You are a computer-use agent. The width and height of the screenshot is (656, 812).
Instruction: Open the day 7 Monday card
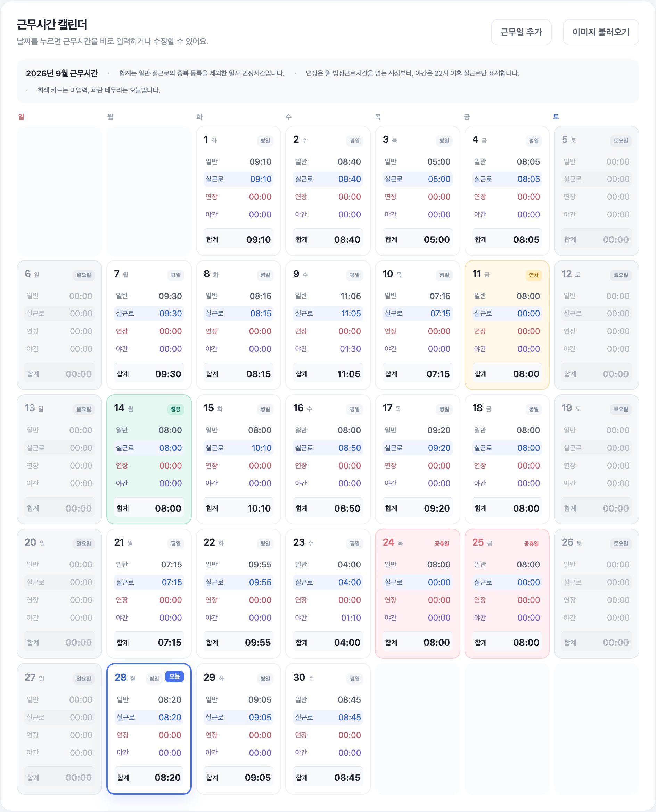tap(149, 325)
